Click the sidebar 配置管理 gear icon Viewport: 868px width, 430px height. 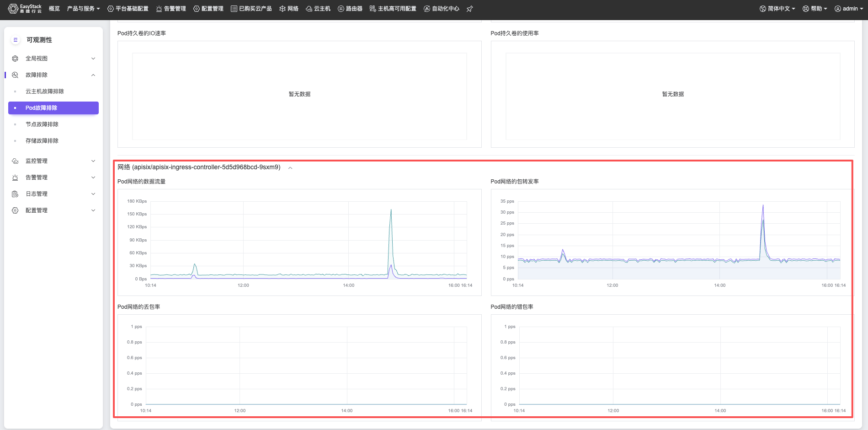15,210
